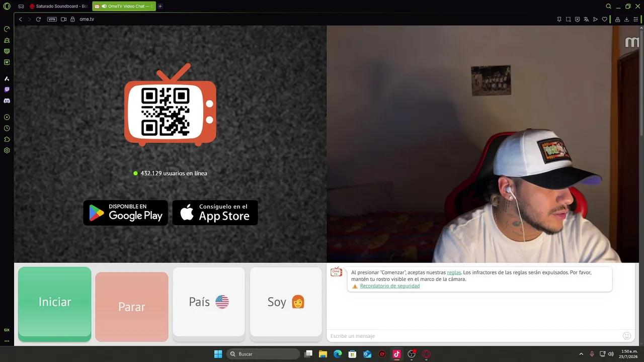Image resolution: width=644 pixels, height=362 pixels.
Task: Open the Easy Setup sliders icon
Action: (635, 19)
